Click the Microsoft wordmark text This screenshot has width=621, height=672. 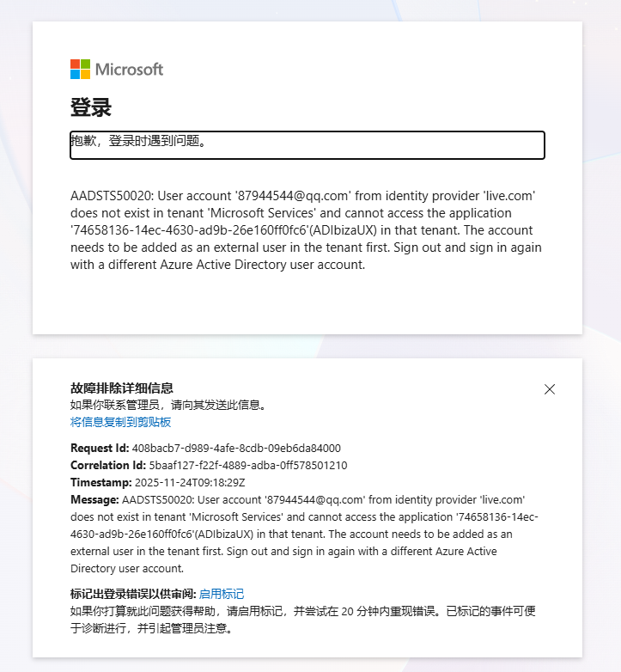(129, 70)
